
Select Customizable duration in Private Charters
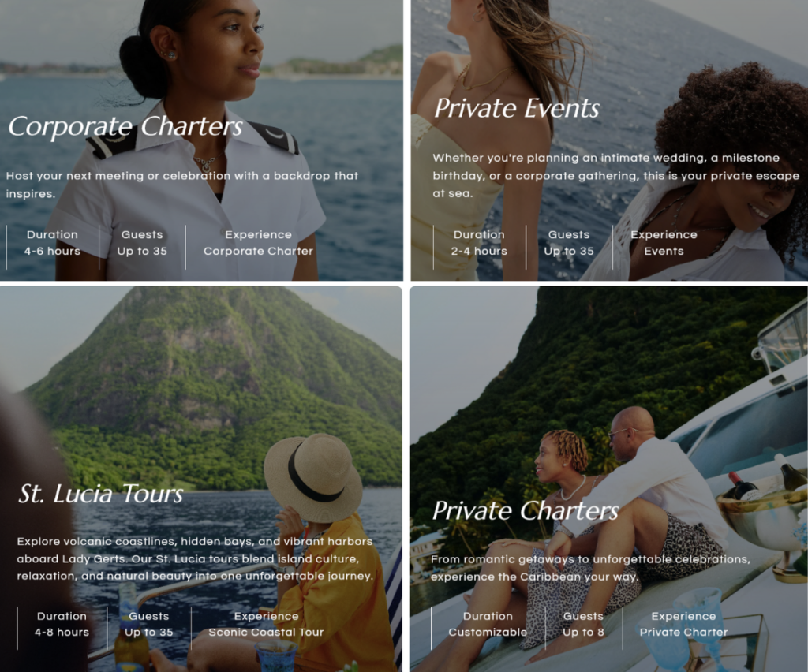pyautogui.click(x=488, y=633)
